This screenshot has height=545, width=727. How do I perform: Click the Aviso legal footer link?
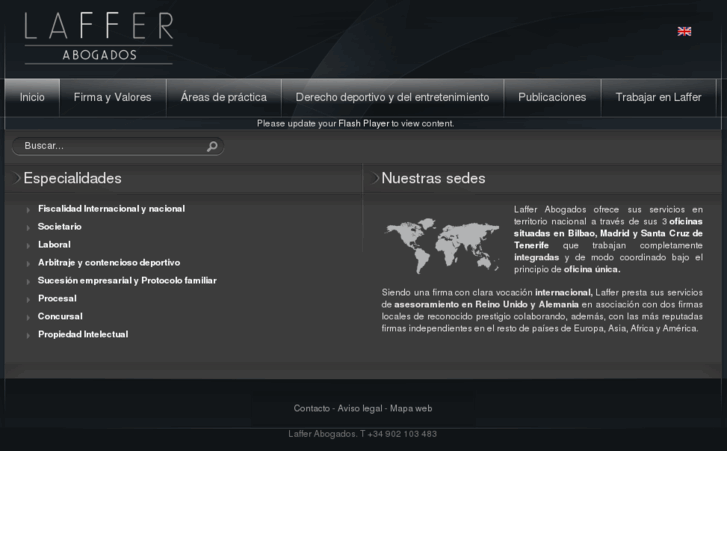coord(360,409)
